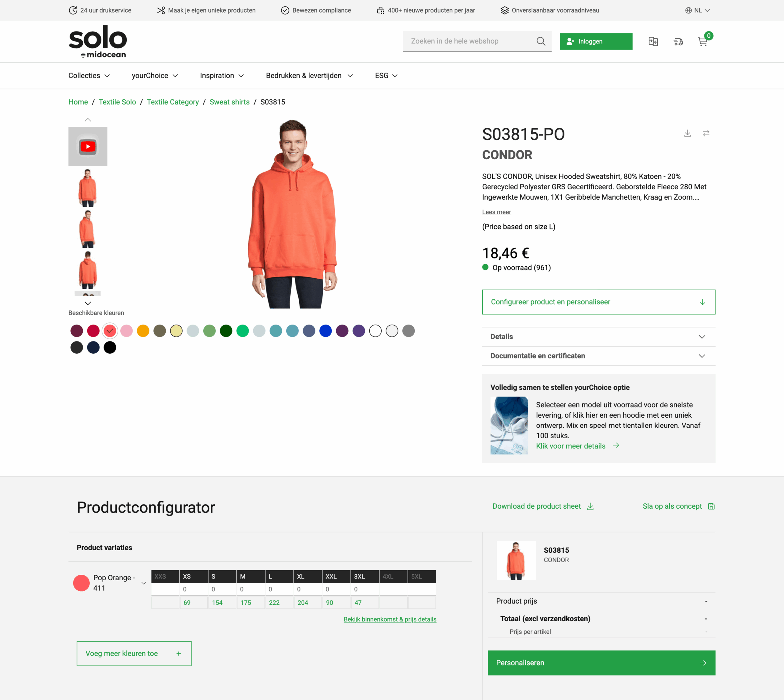Open the Collecties menu
This screenshot has width=784, height=700.
(89, 76)
